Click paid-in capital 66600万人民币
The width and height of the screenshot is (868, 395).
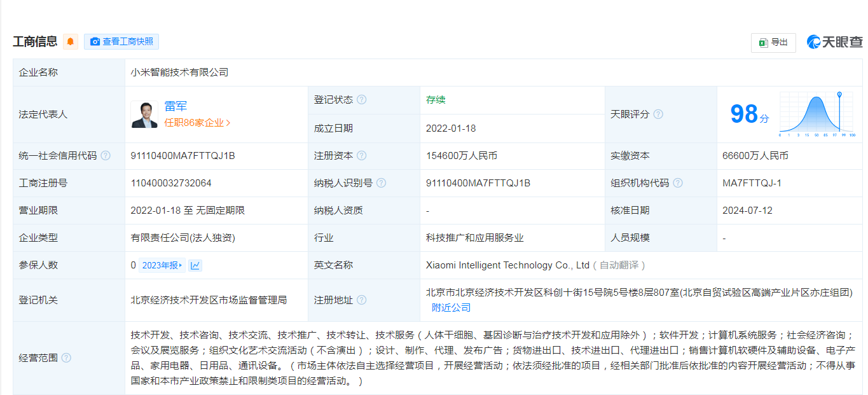coord(755,156)
